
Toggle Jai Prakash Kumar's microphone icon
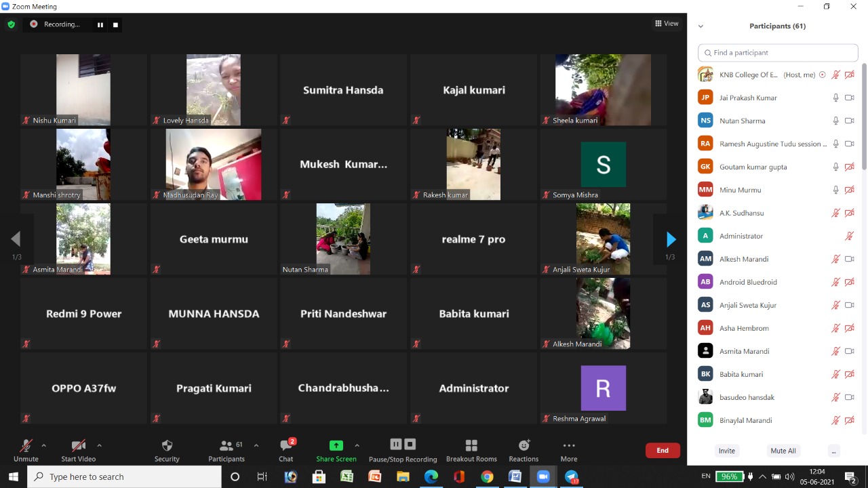coord(836,98)
